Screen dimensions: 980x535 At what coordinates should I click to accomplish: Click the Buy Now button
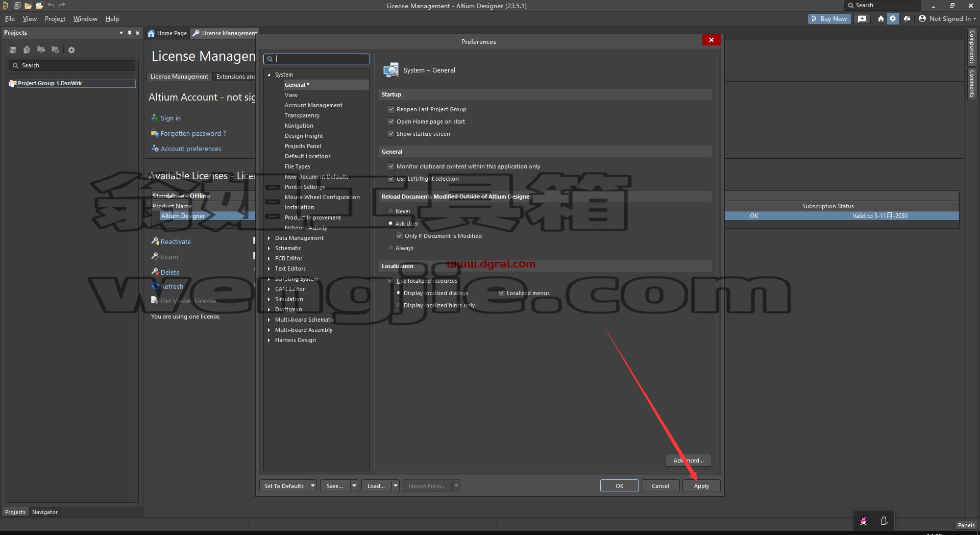829,19
